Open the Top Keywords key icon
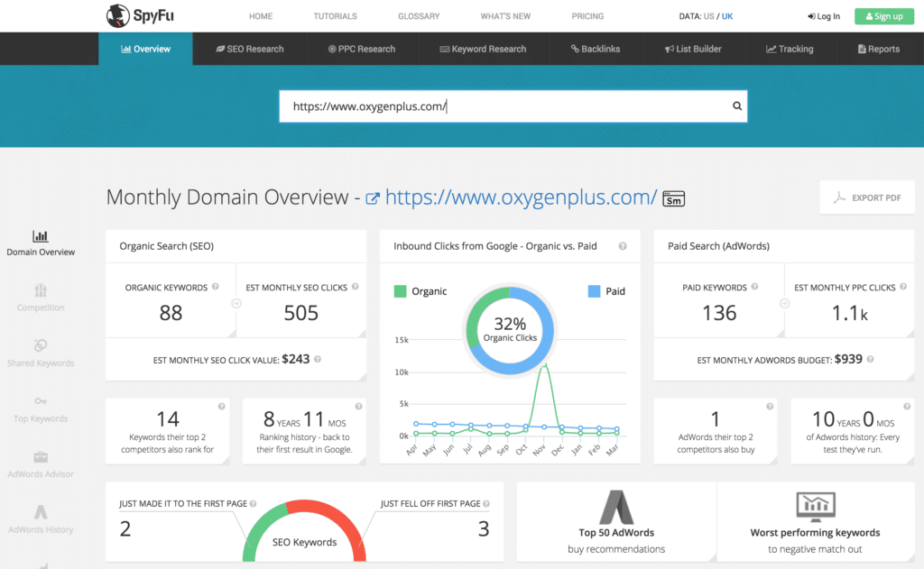Viewport: 924px width, 569px height. pyautogui.click(x=40, y=401)
